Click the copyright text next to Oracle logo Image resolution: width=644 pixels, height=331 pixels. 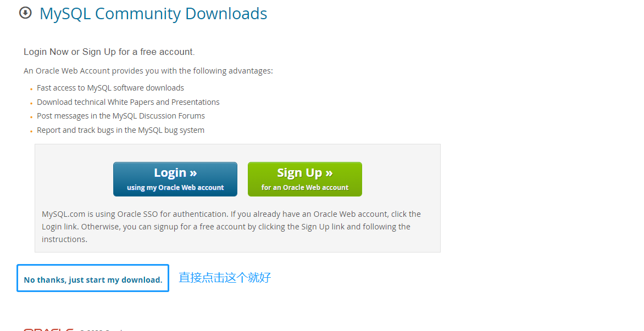[102, 330]
